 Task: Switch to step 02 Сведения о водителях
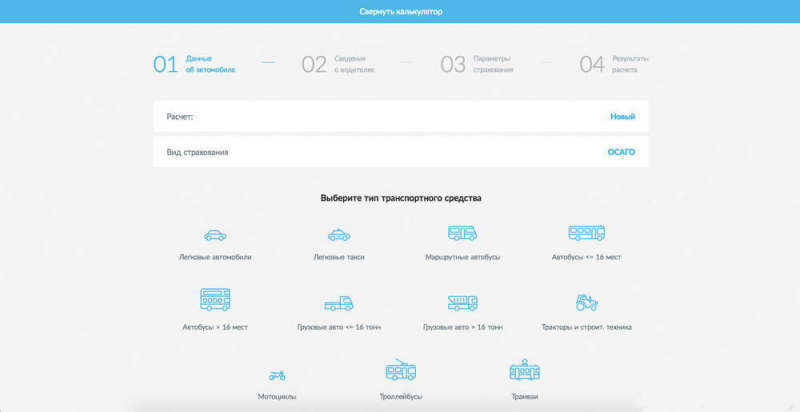(340, 65)
